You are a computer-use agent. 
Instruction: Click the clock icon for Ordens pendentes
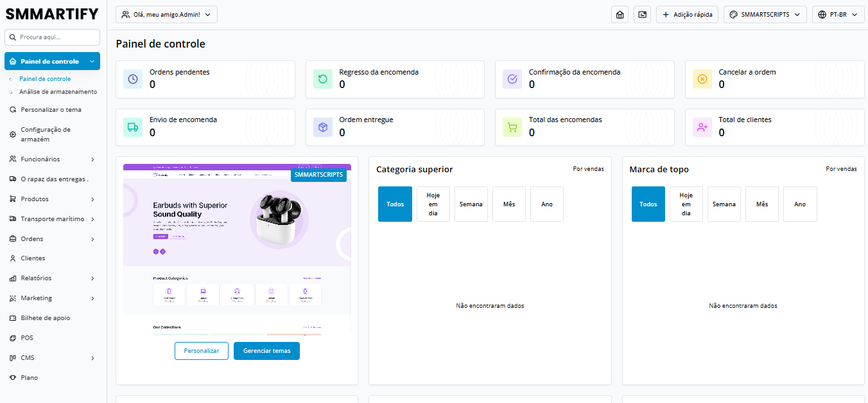133,79
